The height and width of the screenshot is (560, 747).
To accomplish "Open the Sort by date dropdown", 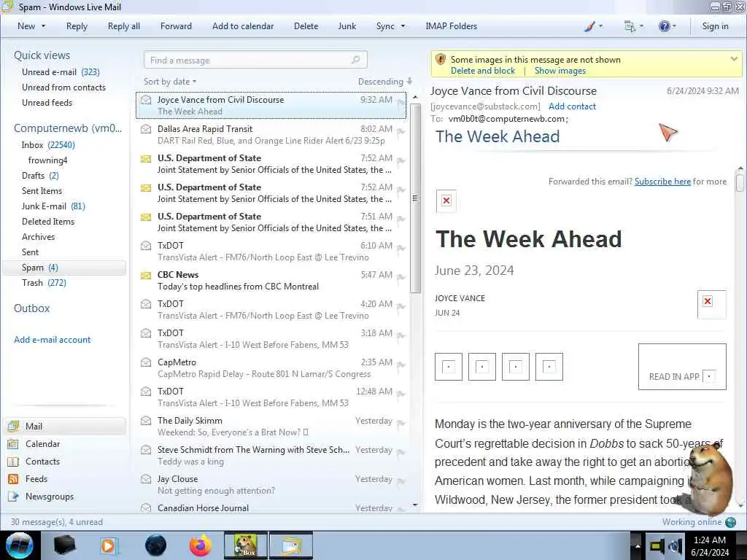I will 169,82.
